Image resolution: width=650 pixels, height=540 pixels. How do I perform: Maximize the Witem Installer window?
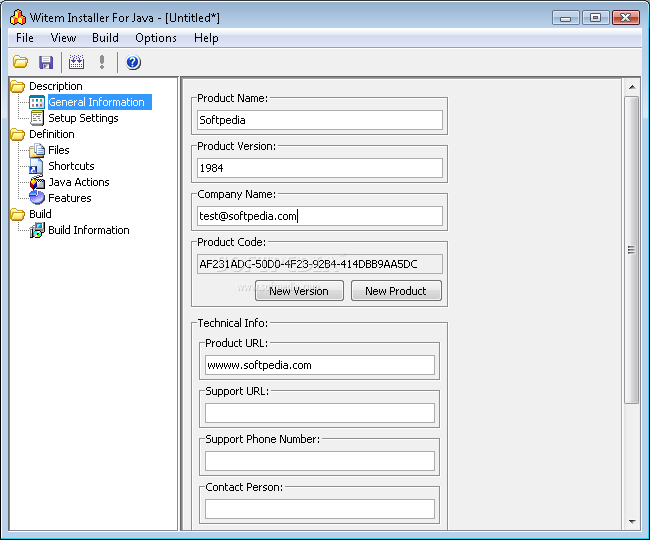pyautogui.click(x=596, y=18)
